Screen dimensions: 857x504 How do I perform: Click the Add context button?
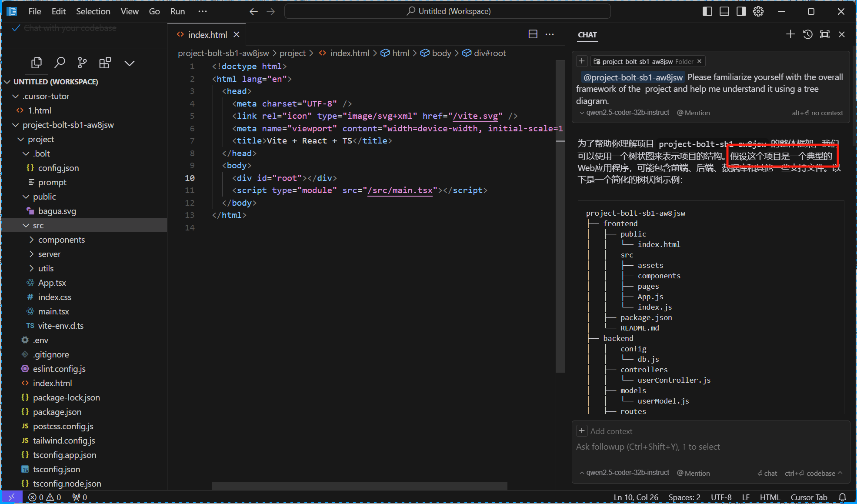[582, 431]
